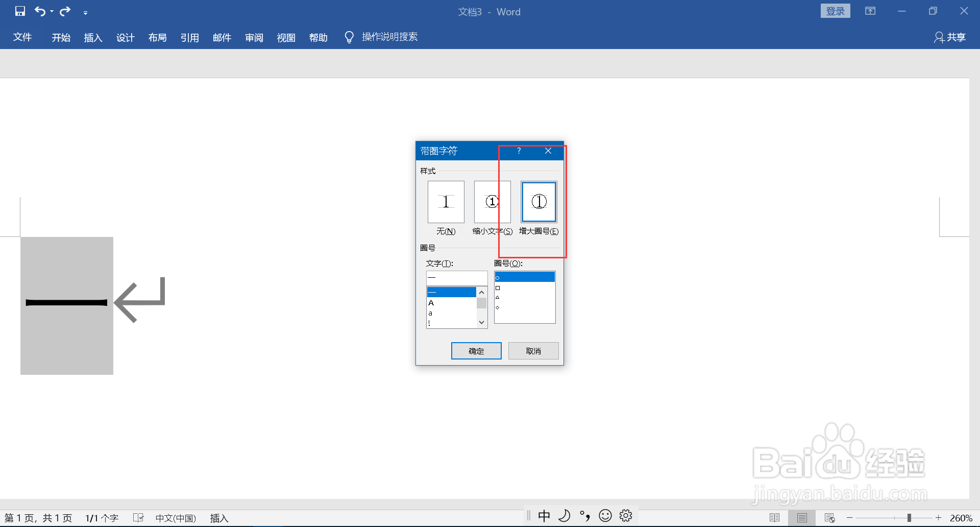This screenshot has width=980, height=527.
Task: Choose the circle enclosure shape
Action: coord(525,277)
